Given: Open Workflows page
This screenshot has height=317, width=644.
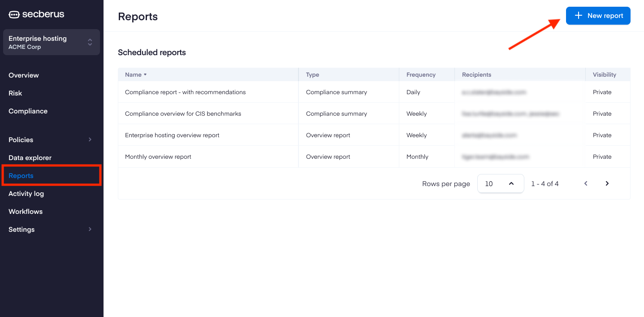Looking at the screenshot, I should tap(26, 212).
